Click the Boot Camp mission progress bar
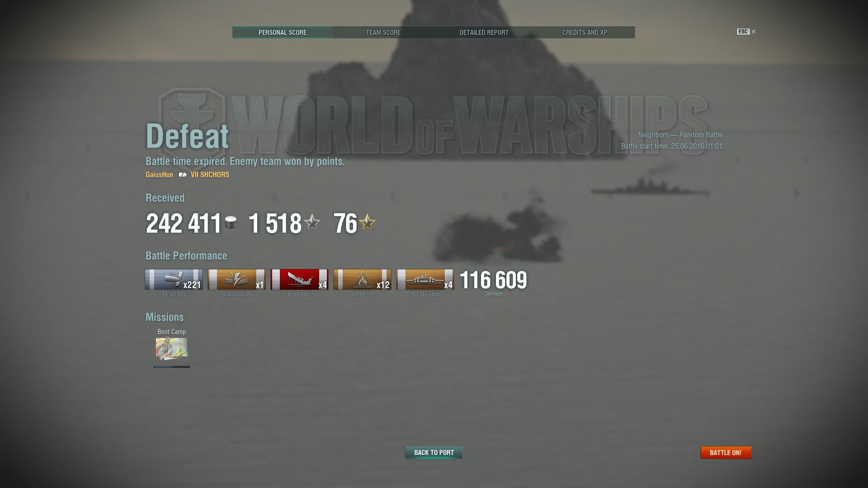Viewport: 868px width, 488px height. pyautogui.click(x=172, y=367)
